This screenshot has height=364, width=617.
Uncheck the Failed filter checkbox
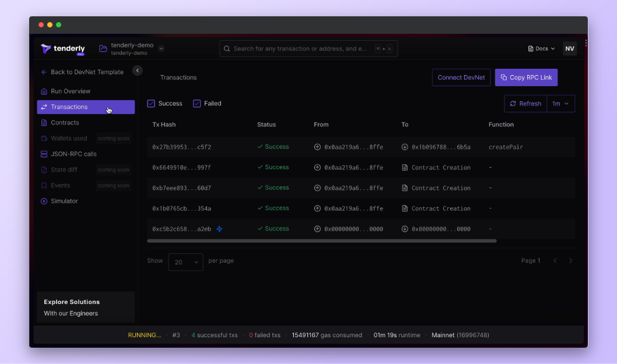coord(197,104)
